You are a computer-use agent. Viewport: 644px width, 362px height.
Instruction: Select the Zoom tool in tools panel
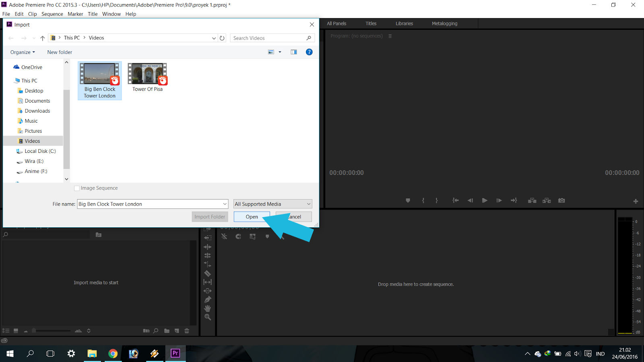[208, 317]
